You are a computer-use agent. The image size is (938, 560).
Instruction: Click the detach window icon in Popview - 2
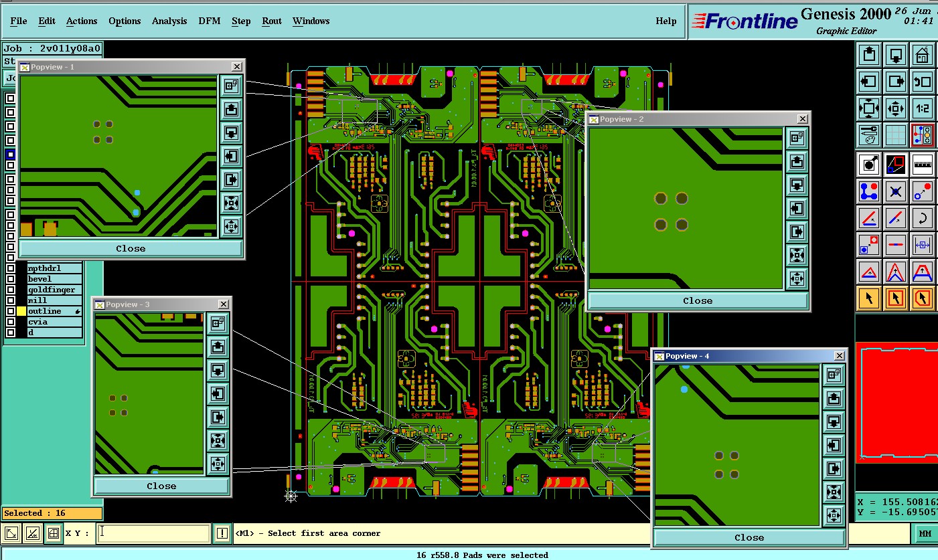coord(797,138)
